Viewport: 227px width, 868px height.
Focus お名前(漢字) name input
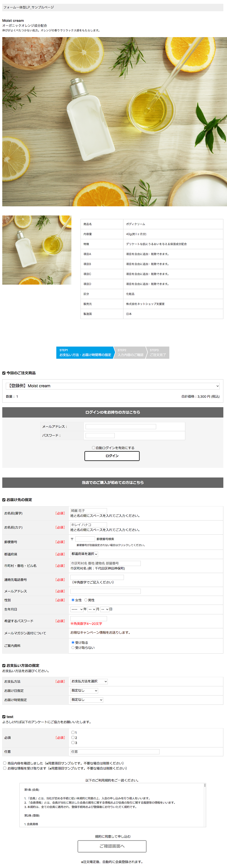[x=89, y=511]
